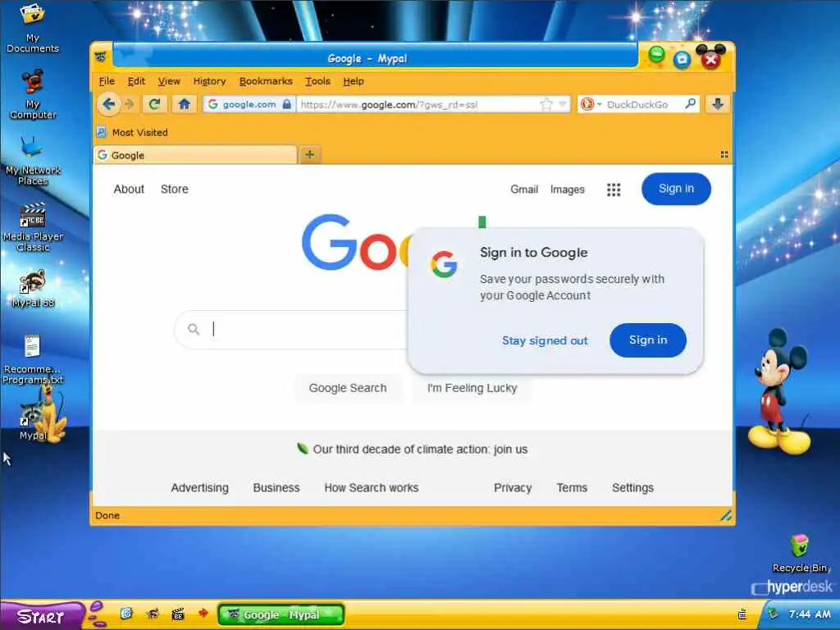The image size is (840, 630).
Task: Select the My Documents desktop icon
Action: click(x=33, y=28)
